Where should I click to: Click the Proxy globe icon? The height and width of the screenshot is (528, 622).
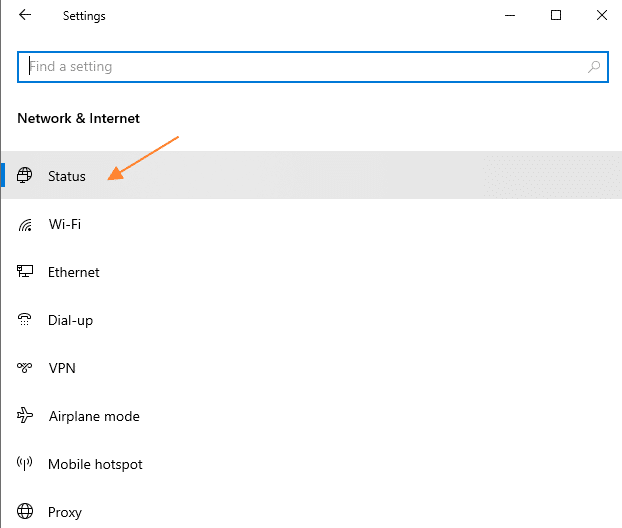25,512
